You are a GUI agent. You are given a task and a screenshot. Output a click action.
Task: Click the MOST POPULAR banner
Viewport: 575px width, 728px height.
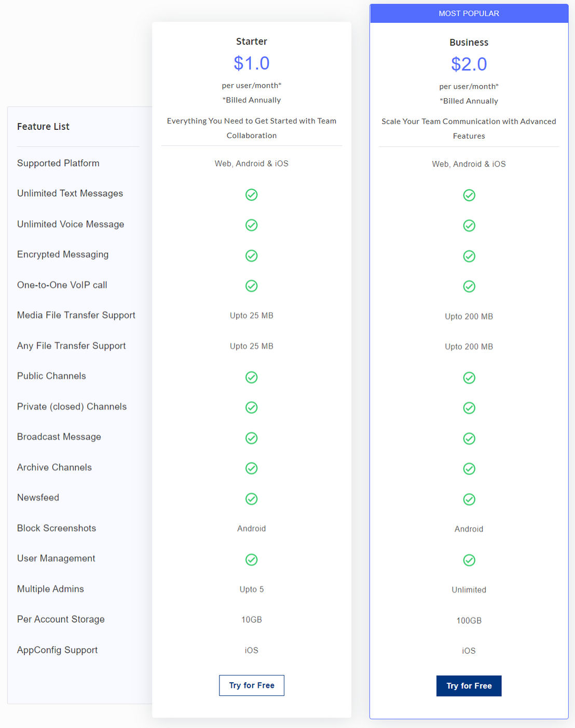coord(469,14)
